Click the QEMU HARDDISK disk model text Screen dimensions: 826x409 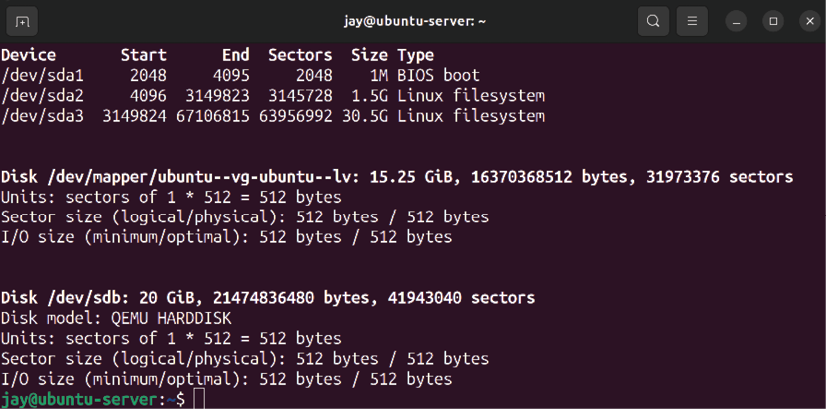[171, 318]
